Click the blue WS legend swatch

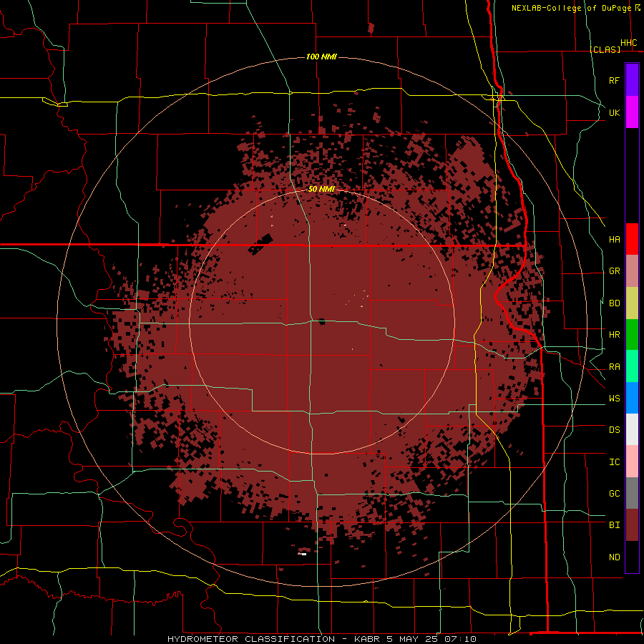tap(632, 398)
